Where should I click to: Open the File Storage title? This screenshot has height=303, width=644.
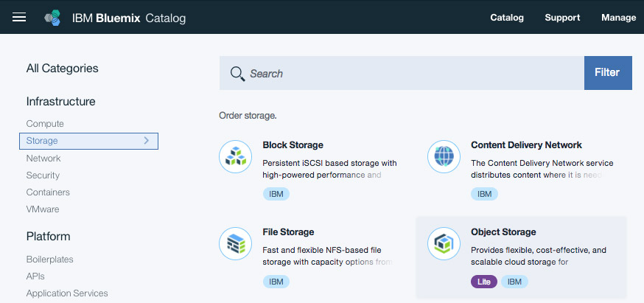pos(288,232)
